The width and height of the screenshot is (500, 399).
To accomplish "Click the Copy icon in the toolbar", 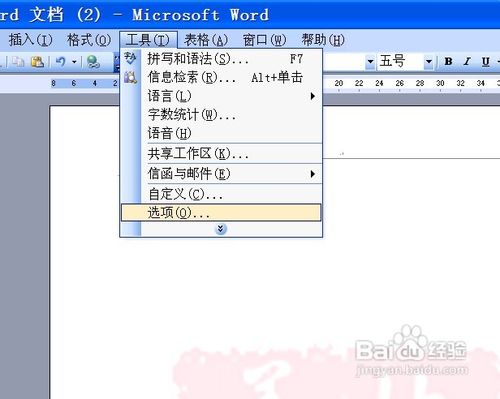I will pos(17,62).
